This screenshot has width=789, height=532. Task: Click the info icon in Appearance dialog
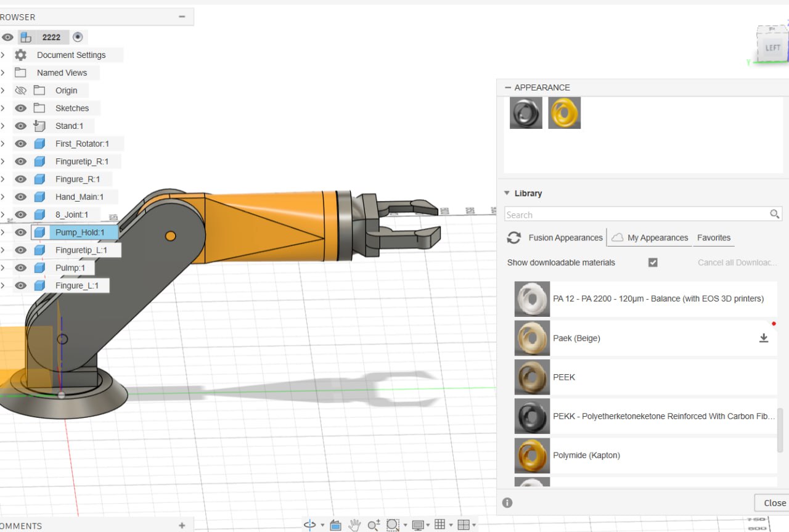tap(507, 502)
